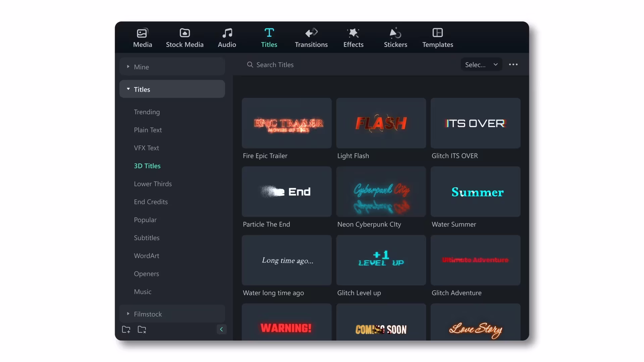
Task: Select the WARNING! title thumbnail
Action: point(287,322)
